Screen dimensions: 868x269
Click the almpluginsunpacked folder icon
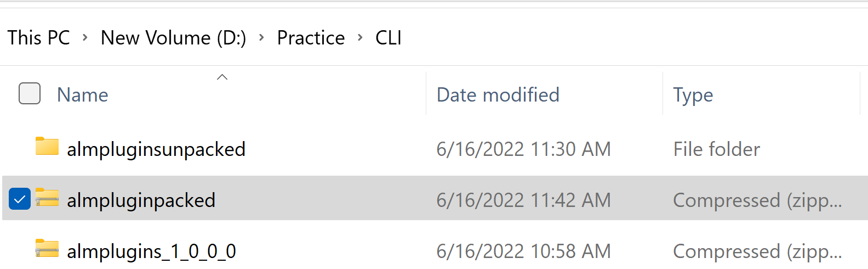coord(47,147)
